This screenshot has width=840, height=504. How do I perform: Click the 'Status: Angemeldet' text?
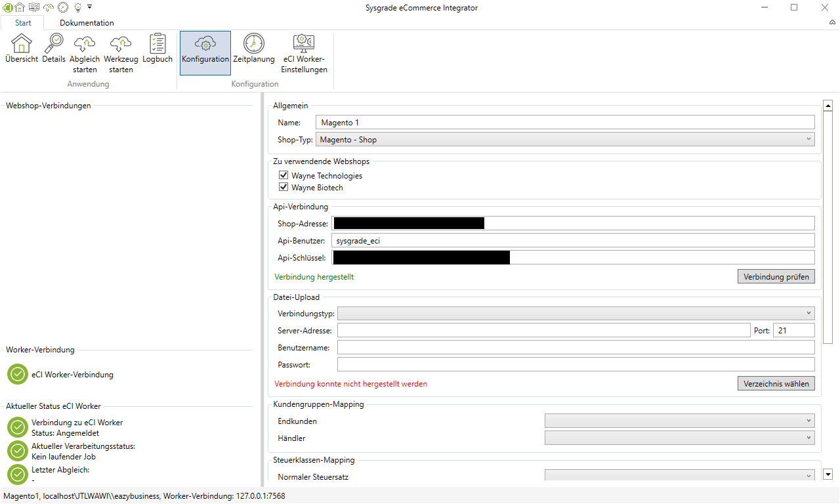pyautogui.click(x=65, y=432)
